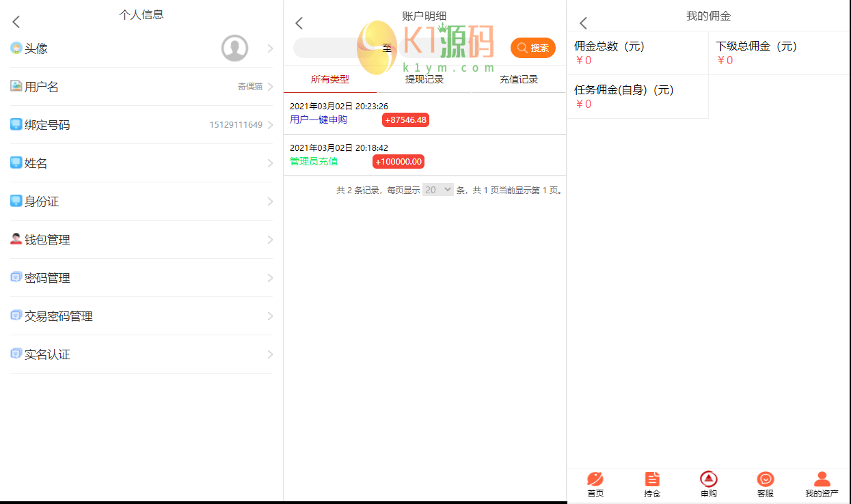Image resolution: width=851 pixels, height=504 pixels.
Task: Open the 所有类型 tab
Action: coord(331,79)
